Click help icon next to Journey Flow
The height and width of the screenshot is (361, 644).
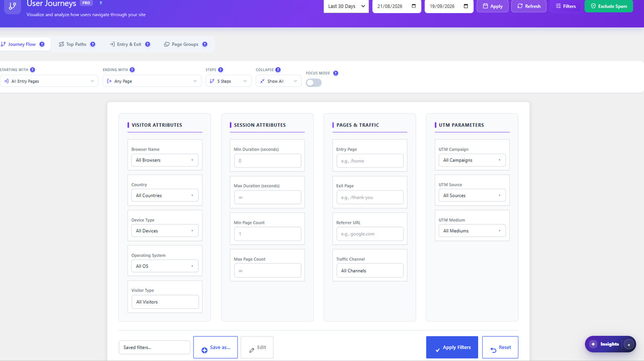click(42, 44)
